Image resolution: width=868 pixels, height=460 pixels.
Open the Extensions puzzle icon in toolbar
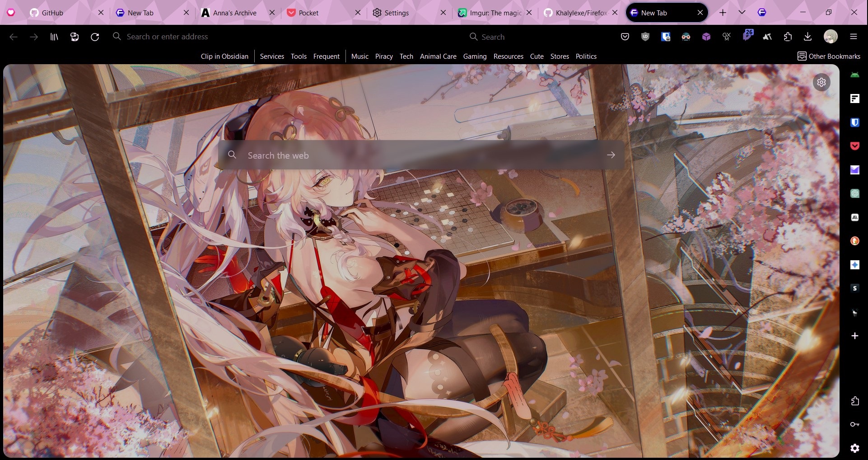point(788,37)
